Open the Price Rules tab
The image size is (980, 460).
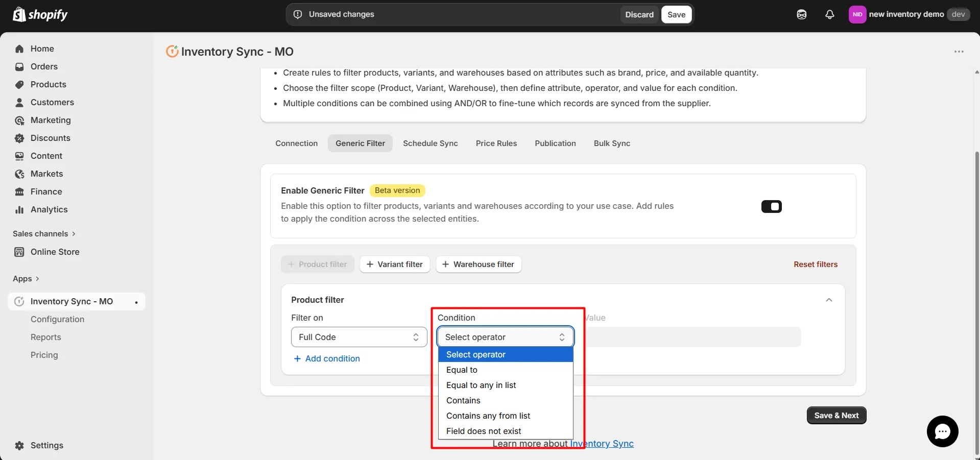pos(496,143)
